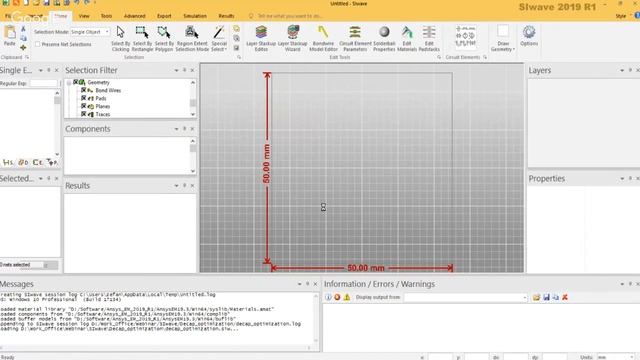
Task: Expand the Edit Tools group dialog launcher
Action: [439, 57]
